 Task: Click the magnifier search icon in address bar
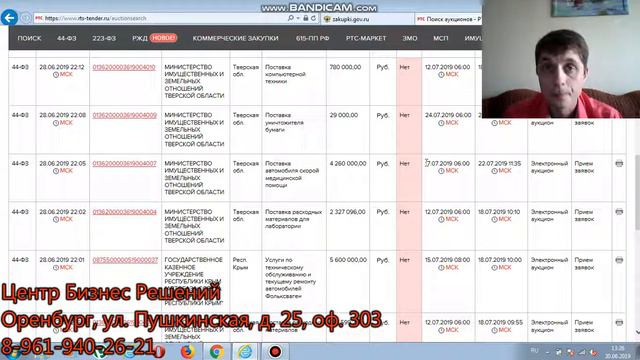[290, 18]
